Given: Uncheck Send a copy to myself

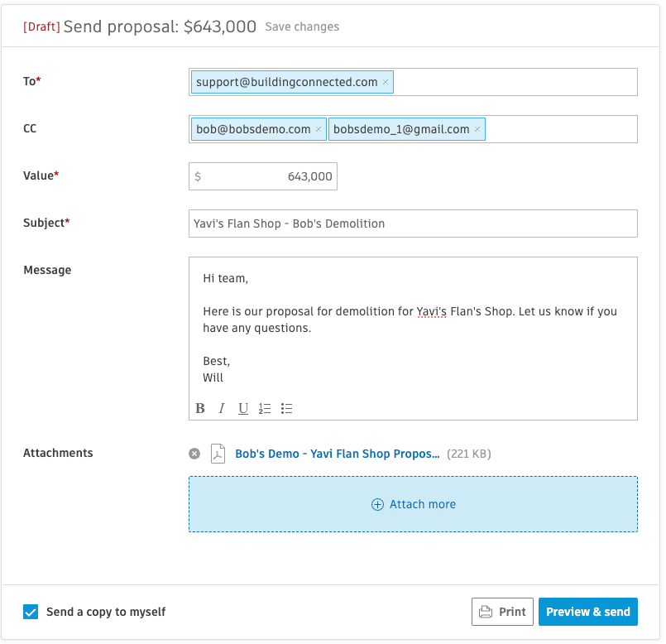Looking at the screenshot, I should tap(31, 612).
